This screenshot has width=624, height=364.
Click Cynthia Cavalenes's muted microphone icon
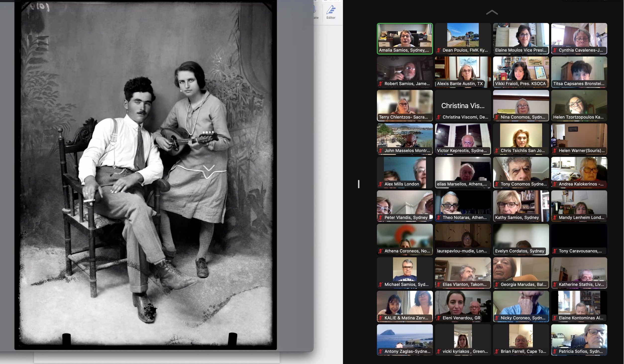(555, 50)
